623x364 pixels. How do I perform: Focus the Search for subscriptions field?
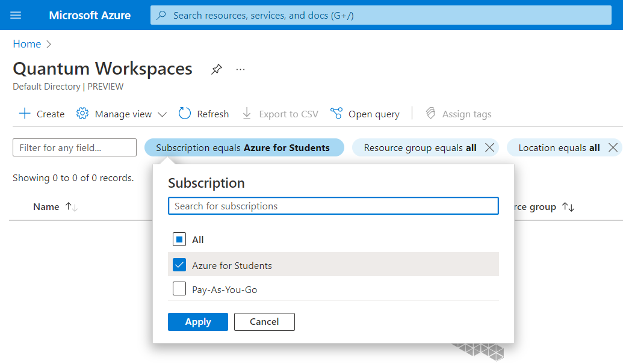click(x=333, y=206)
